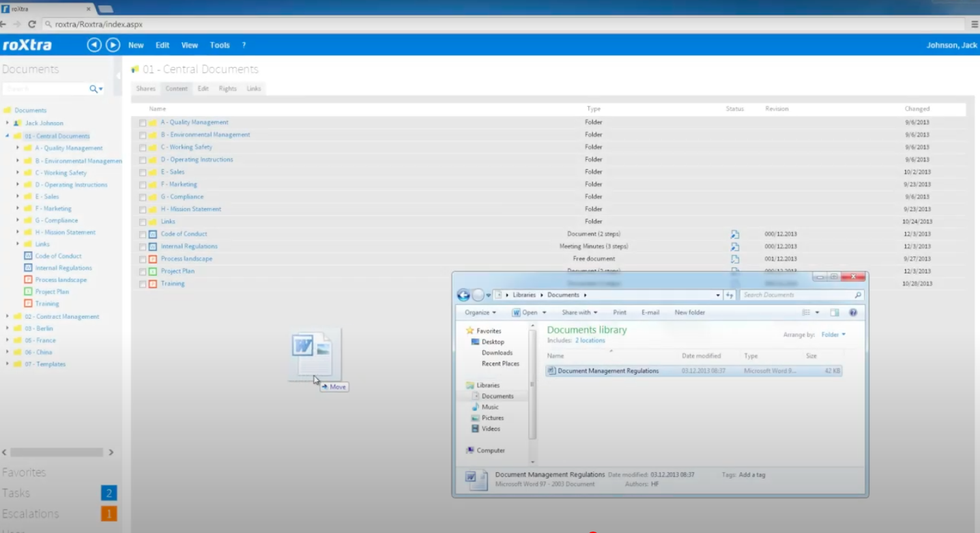
Task: Check the Links folder row checkbox
Action: click(143, 222)
